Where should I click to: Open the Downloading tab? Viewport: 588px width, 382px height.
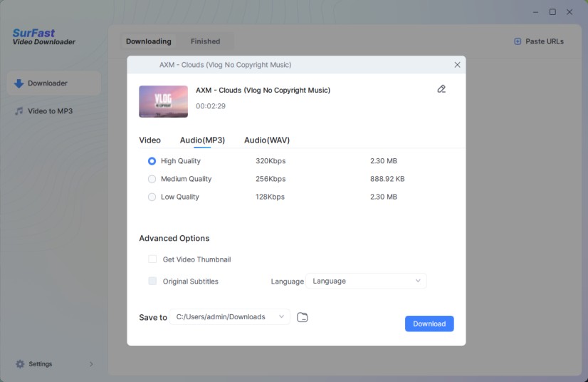pos(149,41)
